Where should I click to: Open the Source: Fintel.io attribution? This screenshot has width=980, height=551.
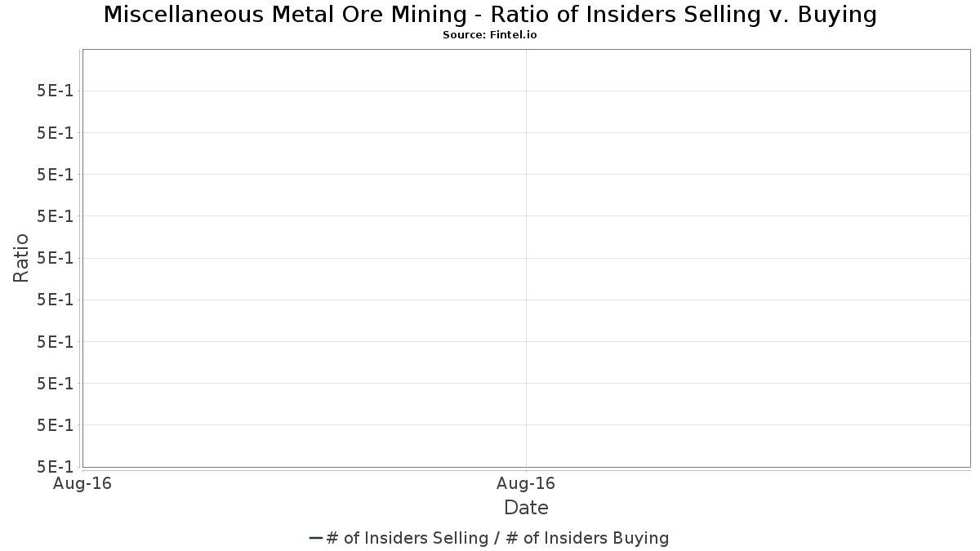(490, 35)
